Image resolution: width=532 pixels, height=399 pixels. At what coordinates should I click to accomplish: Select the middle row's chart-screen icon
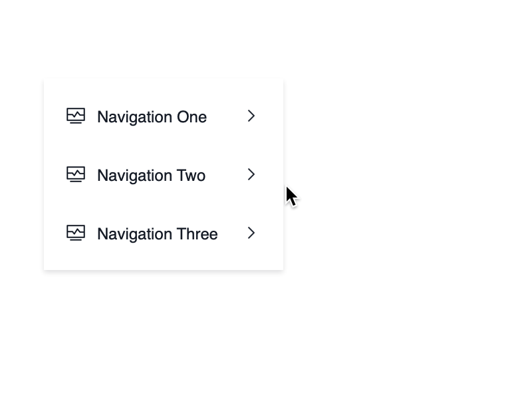click(x=76, y=175)
